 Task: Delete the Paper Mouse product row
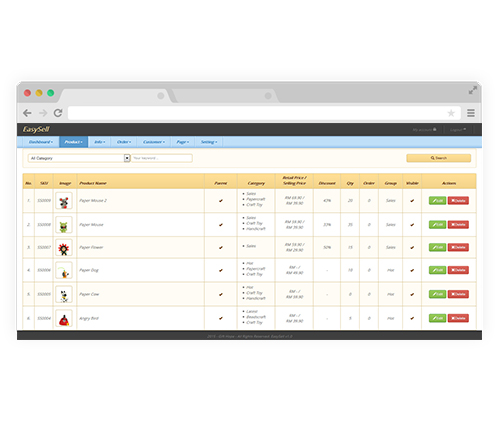pyautogui.click(x=458, y=225)
